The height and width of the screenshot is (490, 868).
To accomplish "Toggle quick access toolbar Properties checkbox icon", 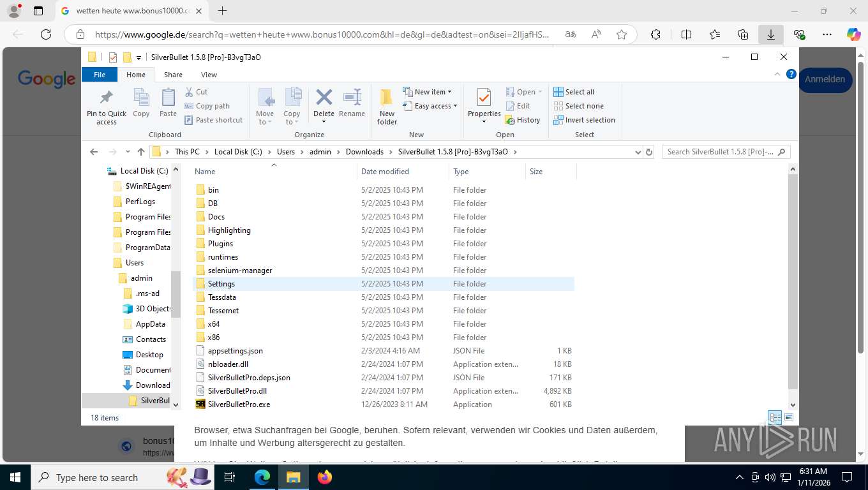I will click(113, 57).
